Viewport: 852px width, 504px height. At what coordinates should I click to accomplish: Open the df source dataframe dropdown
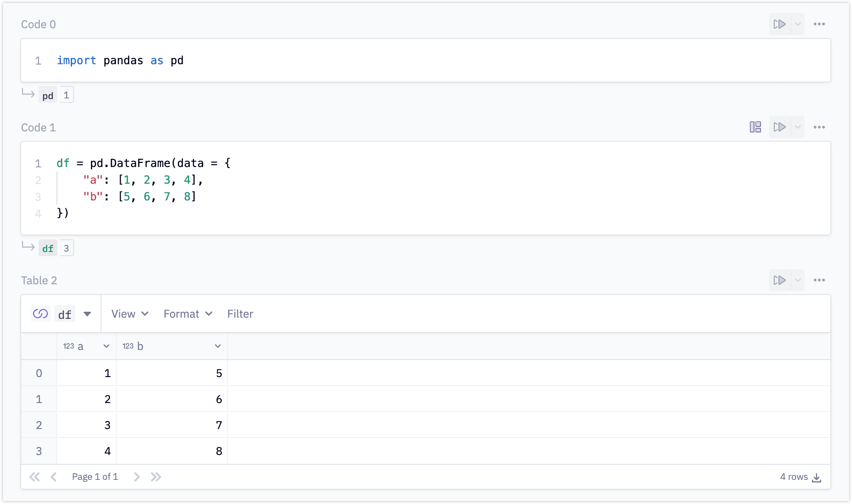point(87,314)
